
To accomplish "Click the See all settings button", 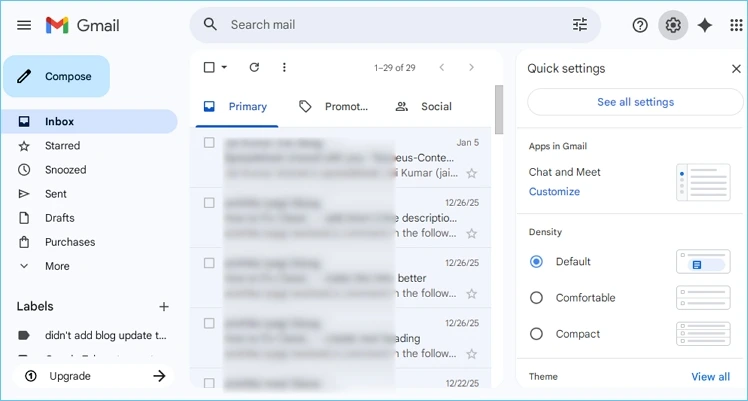I will pyautogui.click(x=635, y=102).
